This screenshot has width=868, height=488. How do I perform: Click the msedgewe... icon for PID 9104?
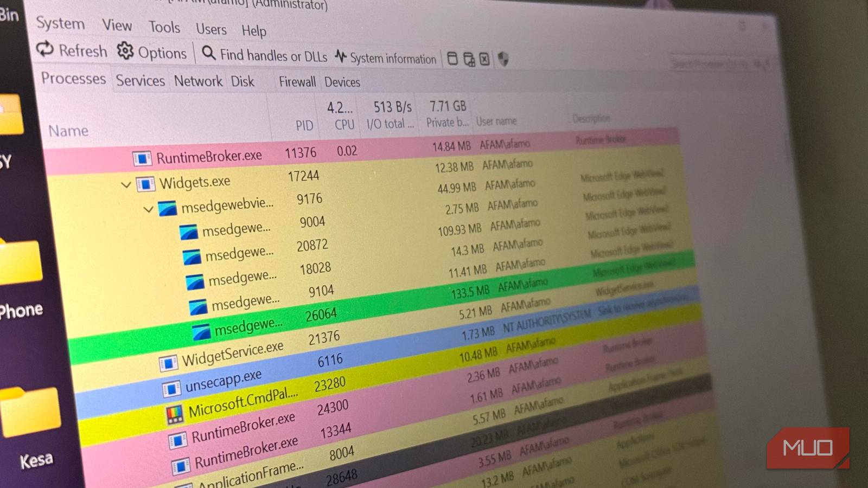point(198,306)
